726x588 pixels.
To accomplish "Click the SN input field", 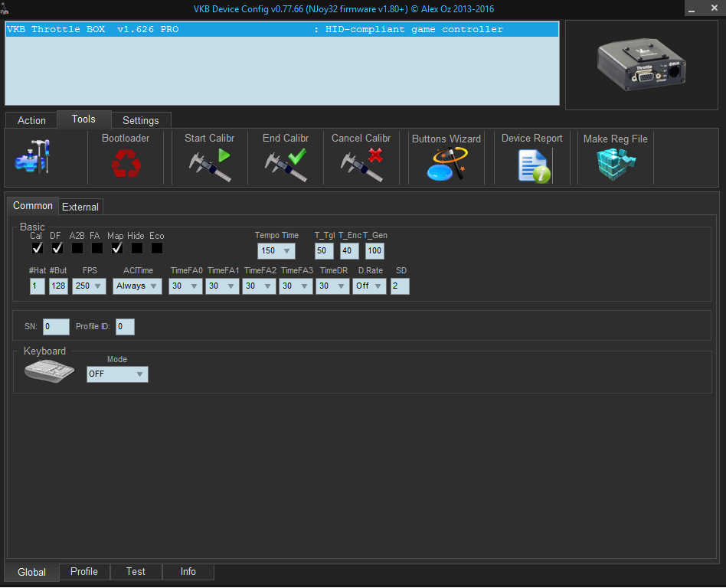I will (56, 327).
